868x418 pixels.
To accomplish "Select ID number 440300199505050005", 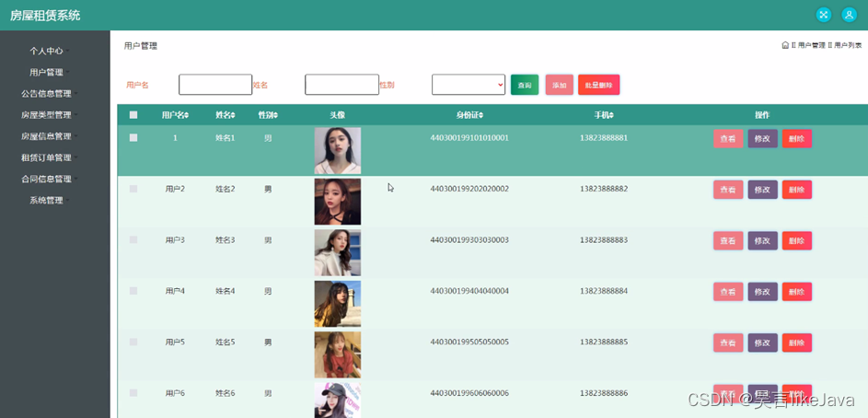I will (x=469, y=343).
